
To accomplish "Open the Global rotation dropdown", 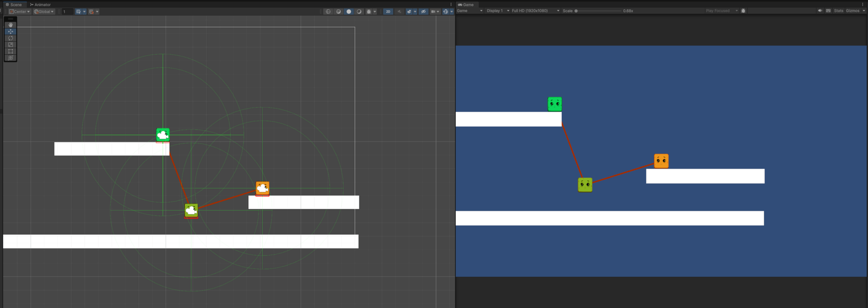I will [x=44, y=12].
